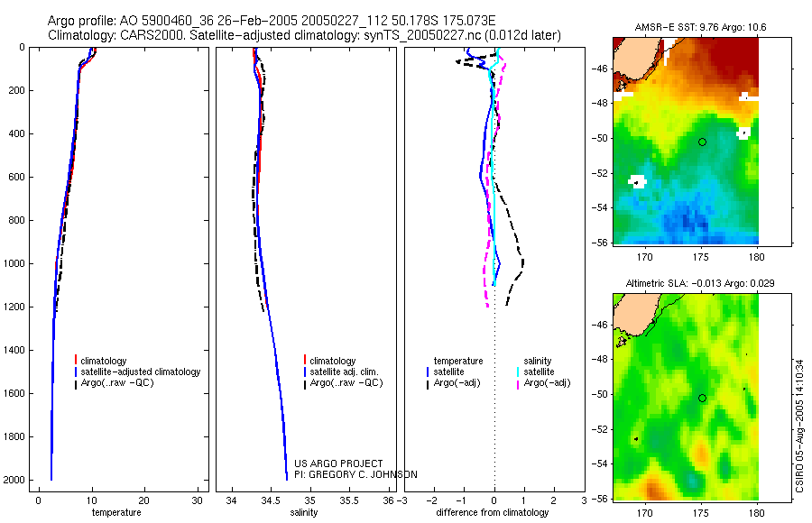
Task: Click SLA map latitude label '-46'
Action: point(601,326)
